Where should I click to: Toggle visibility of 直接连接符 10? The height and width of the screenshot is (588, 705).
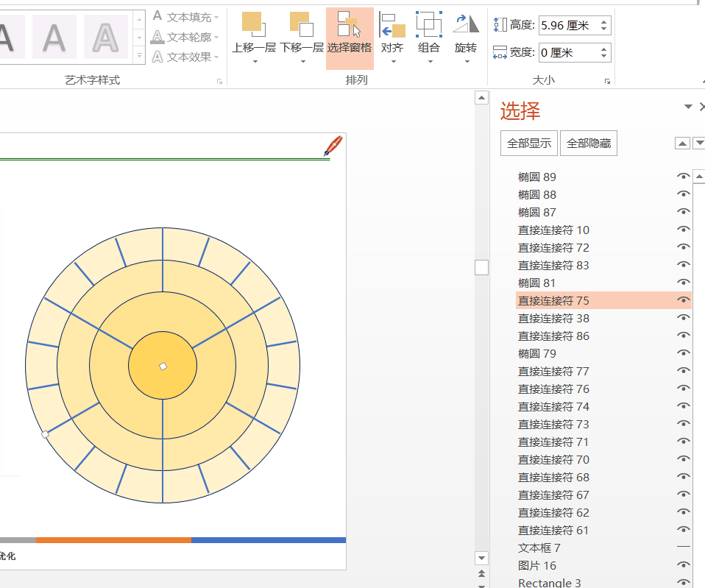coord(683,230)
